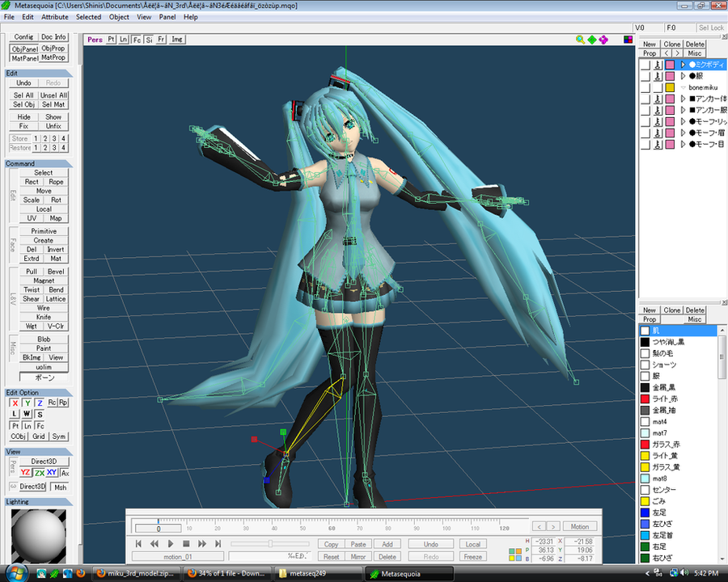Click the yellow color swatch for bone:miku

coord(670,88)
